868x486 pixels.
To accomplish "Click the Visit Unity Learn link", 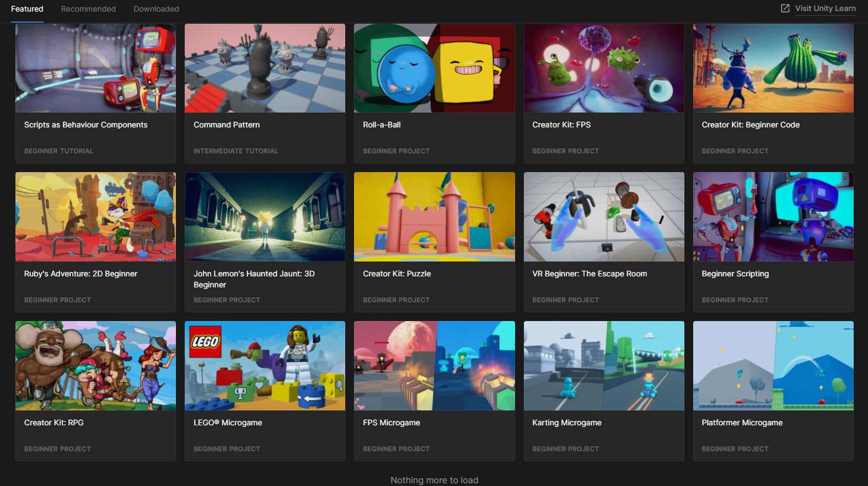I will pyautogui.click(x=825, y=8).
